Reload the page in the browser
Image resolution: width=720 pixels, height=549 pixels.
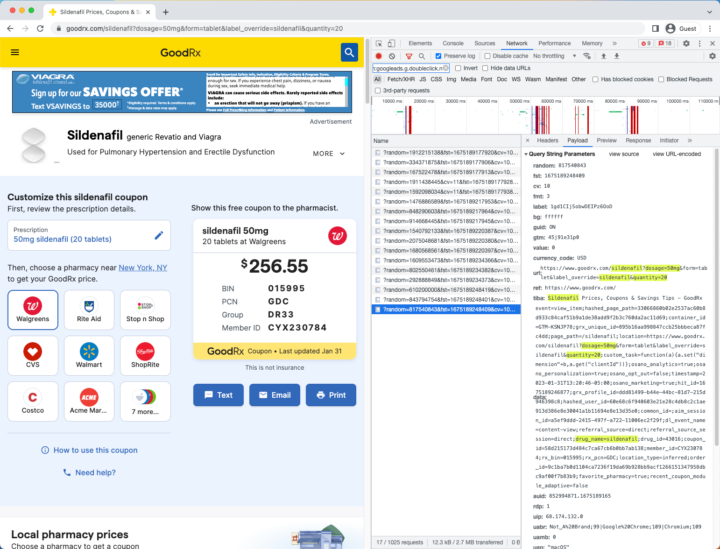(40, 28)
